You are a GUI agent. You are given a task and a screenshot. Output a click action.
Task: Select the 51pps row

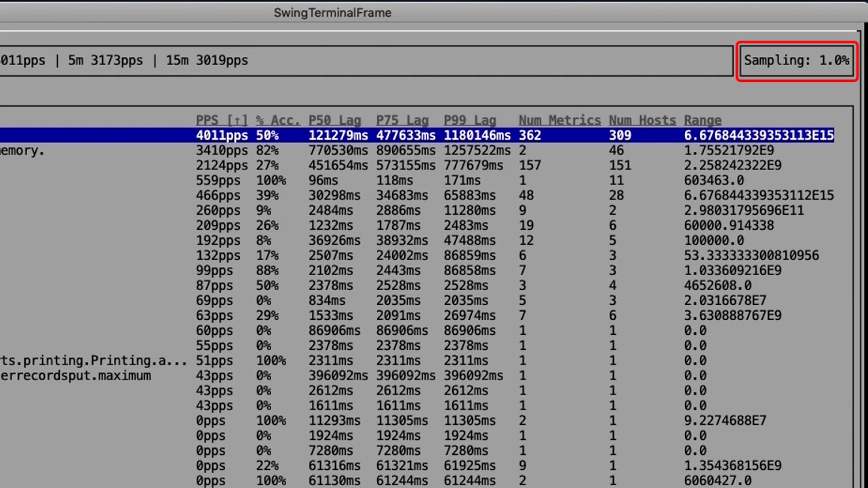tap(417, 361)
